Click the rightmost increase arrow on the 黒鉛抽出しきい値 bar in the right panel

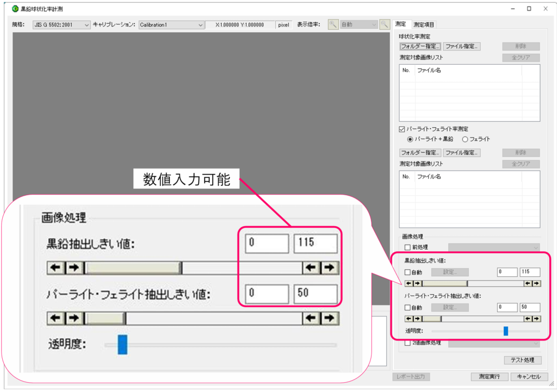click(536, 283)
